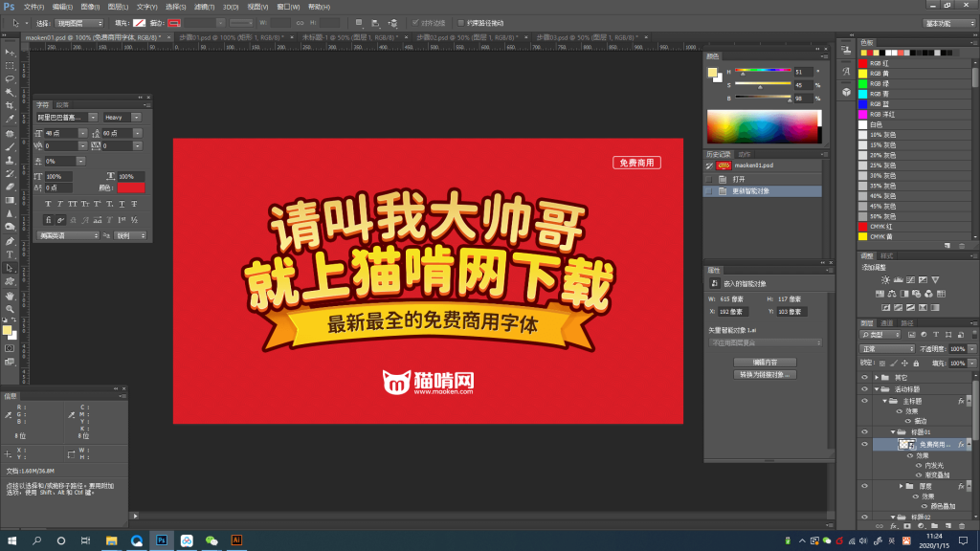
Task: Expand the 其它 layer group
Action: tap(877, 377)
